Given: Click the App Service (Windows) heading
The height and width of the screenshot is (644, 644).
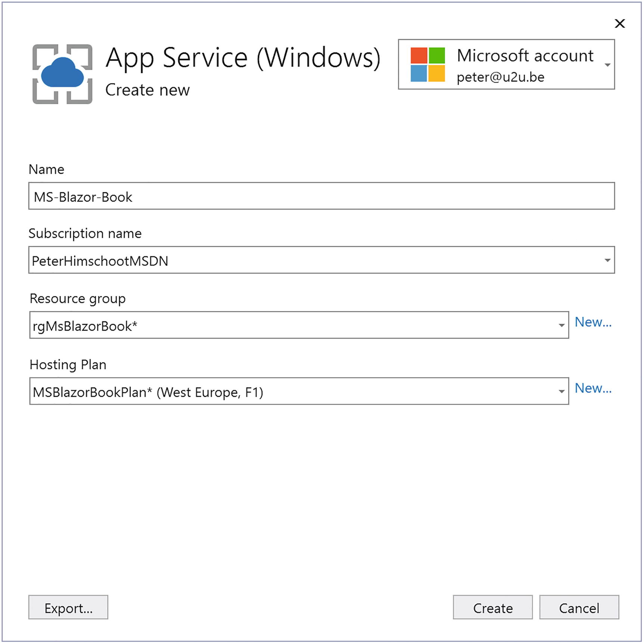Looking at the screenshot, I should click(243, 58).
